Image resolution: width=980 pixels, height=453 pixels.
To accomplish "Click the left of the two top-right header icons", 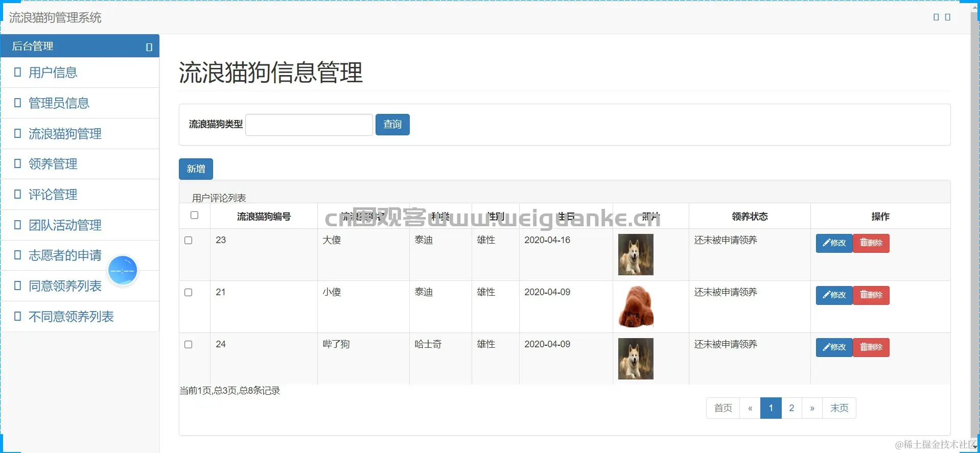I will [x=936, y=17].
